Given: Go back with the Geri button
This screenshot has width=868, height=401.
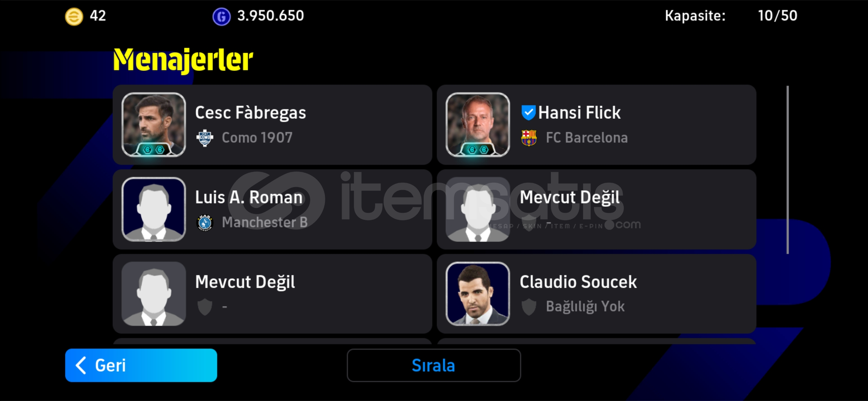Looking at the screenshot, I should [141, 365].
